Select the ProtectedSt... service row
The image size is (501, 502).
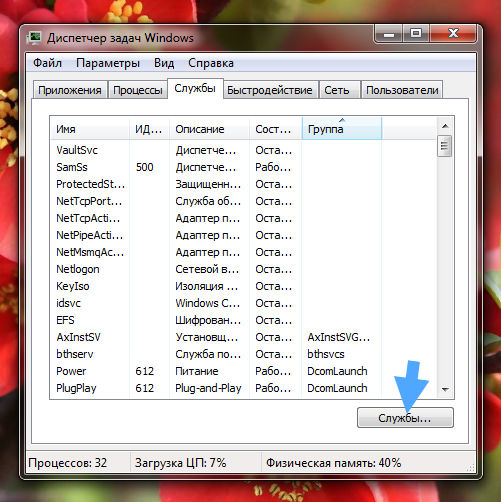click(242, 184)
